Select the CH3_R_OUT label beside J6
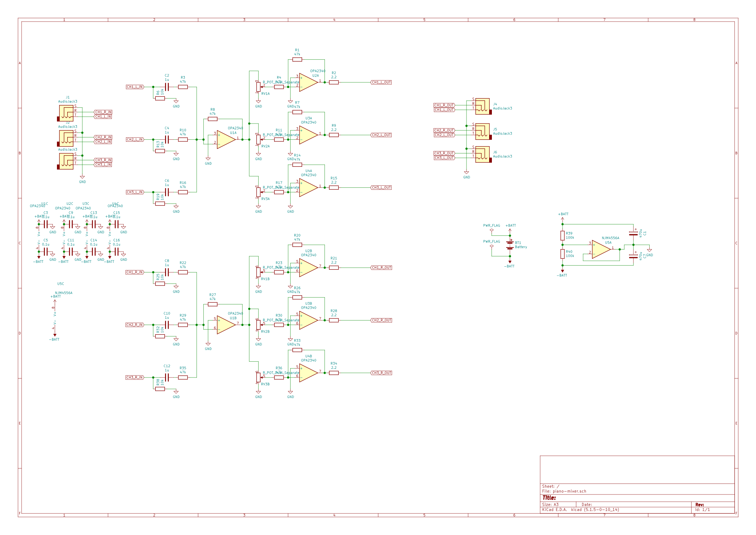 coord(444,153)
